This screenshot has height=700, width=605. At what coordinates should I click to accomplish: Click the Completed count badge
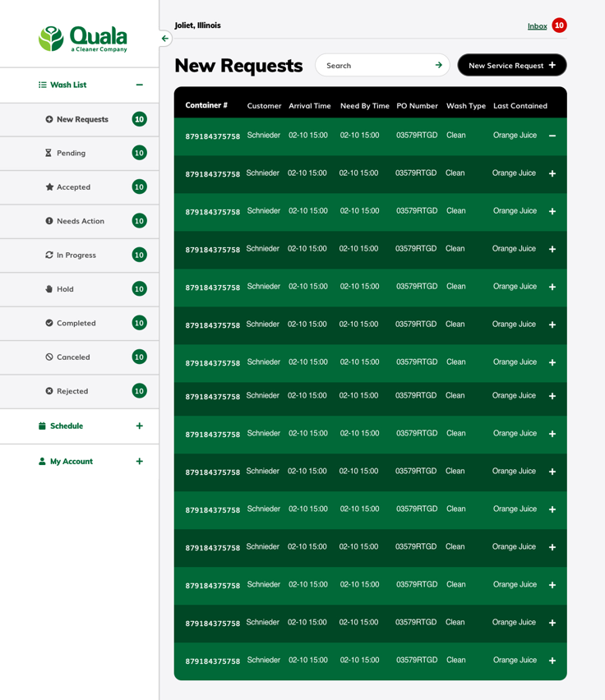coord(139,323)
